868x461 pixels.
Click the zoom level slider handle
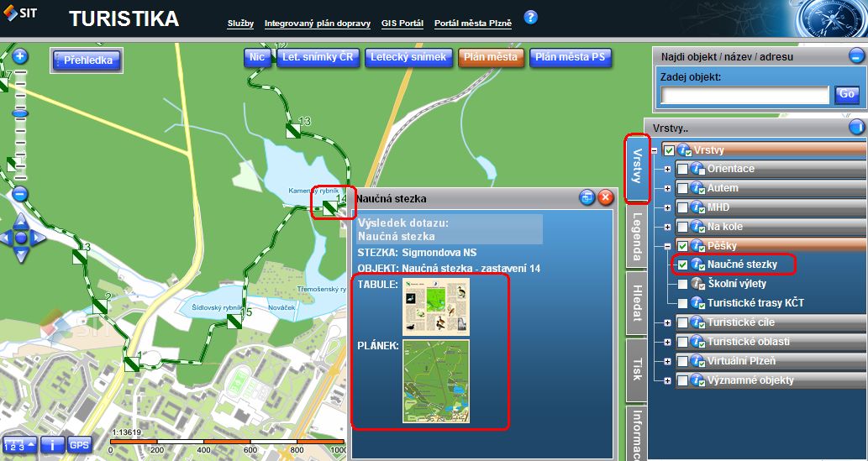click(x=20, y=113)
